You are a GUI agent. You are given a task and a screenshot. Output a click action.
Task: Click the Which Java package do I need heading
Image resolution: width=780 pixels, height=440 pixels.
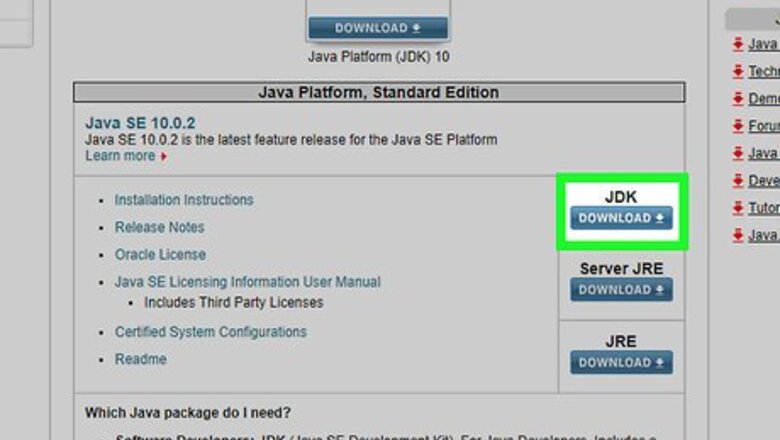[x=188, y=413]
